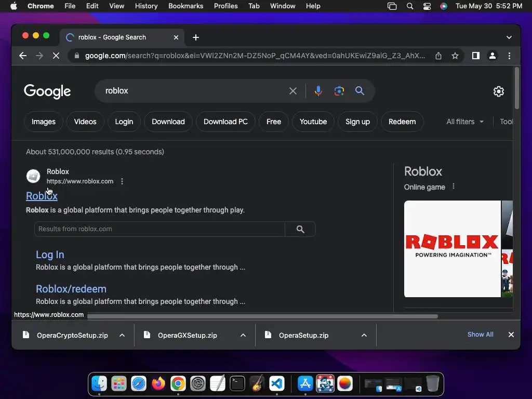Click the lock icon in address bar
This screenshot has width=532, height=399.
point(77,56)
